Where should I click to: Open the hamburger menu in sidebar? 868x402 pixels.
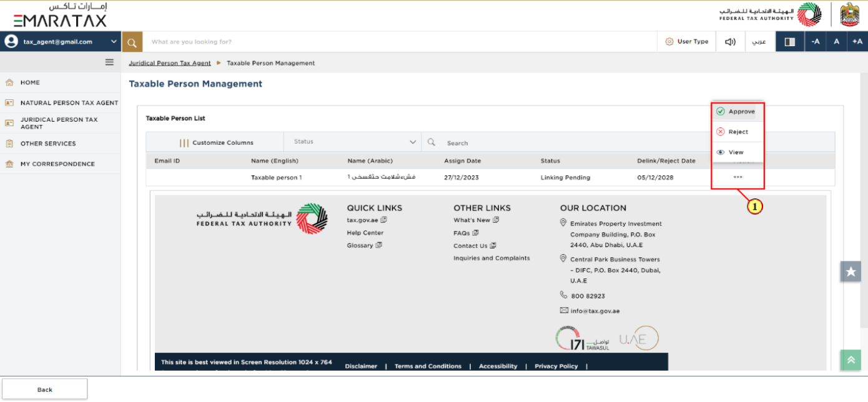click(109, 62)
